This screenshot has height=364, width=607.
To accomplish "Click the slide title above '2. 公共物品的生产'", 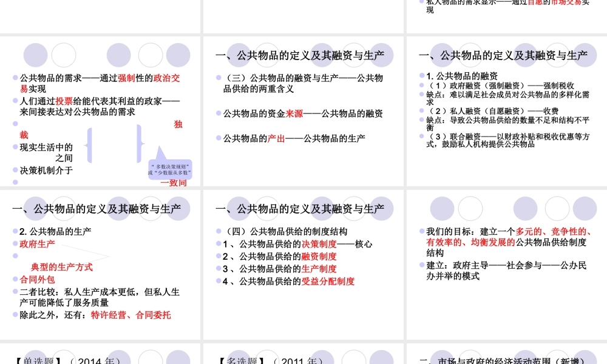I will coord(97,209).
